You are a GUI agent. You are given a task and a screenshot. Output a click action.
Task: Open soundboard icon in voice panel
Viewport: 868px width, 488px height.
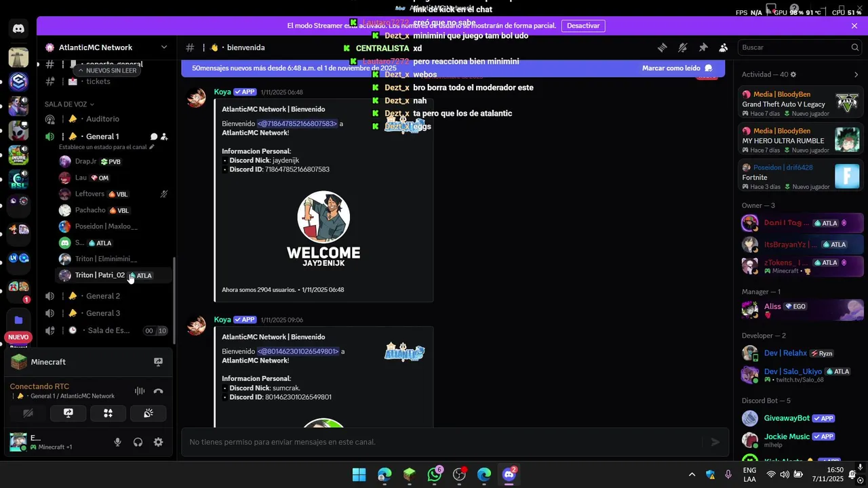point(149,413)
